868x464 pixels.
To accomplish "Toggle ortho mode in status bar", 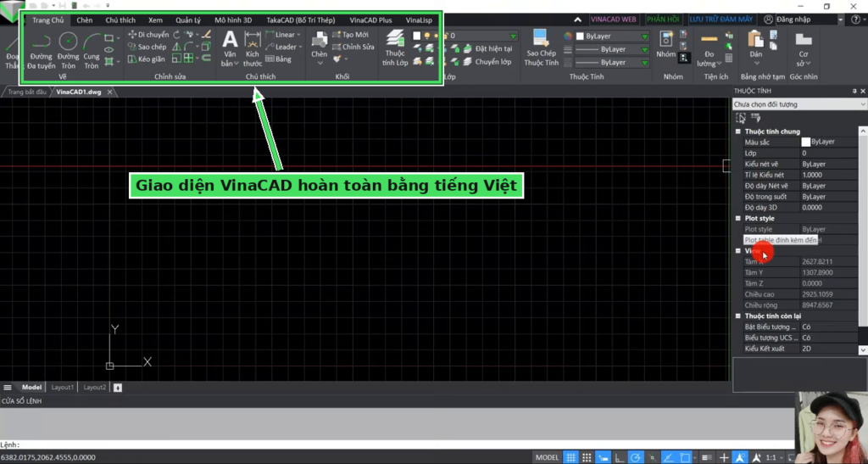I will point(620,457).
